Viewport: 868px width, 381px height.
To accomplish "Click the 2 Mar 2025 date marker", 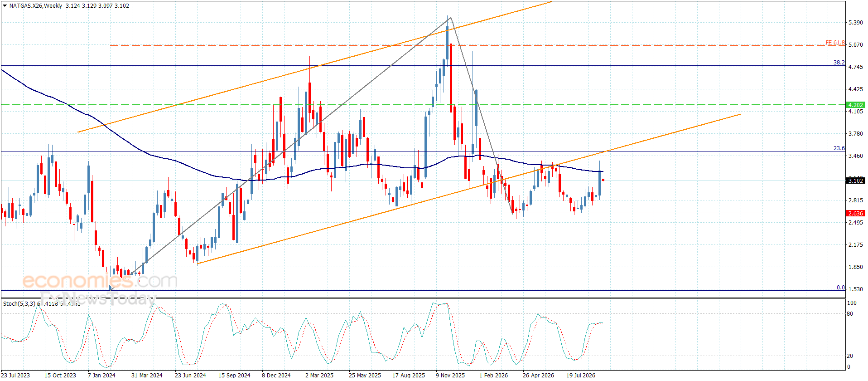I will pos(319,375).
